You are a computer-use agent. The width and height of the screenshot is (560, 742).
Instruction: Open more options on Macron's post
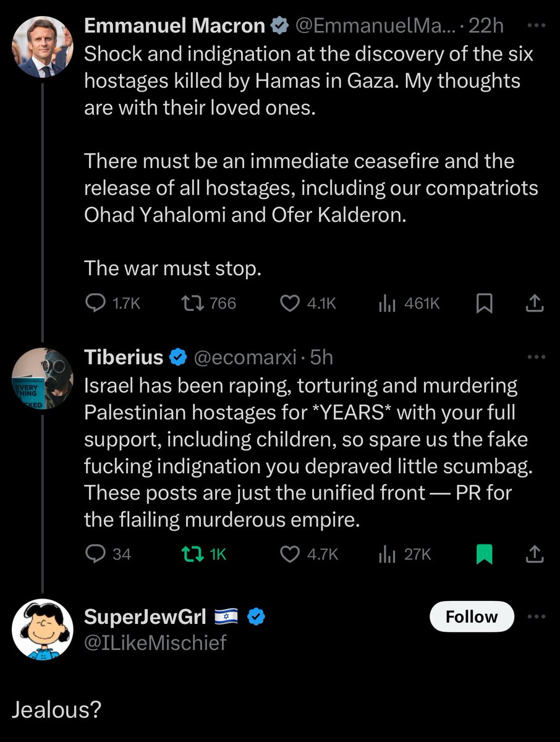[534, 26]
